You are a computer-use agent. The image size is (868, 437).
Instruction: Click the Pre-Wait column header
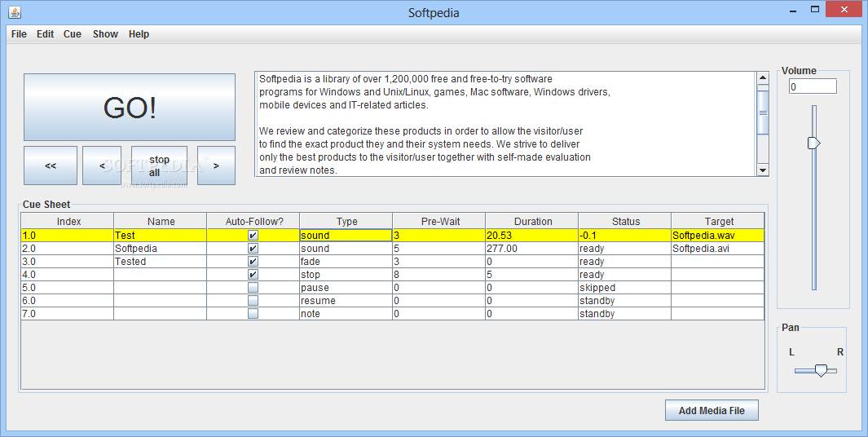(x=440, y=222)
